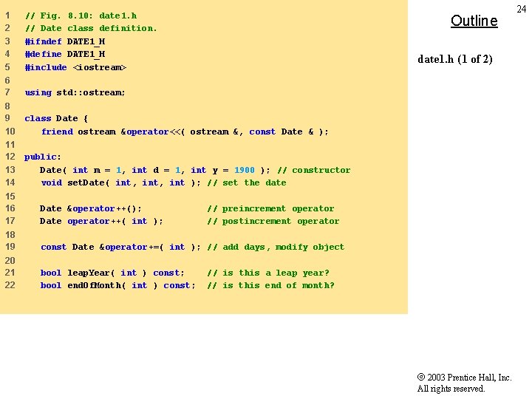Click line number 1
The height and width of the screenshot is (399, 532).
tap(7, 16)
